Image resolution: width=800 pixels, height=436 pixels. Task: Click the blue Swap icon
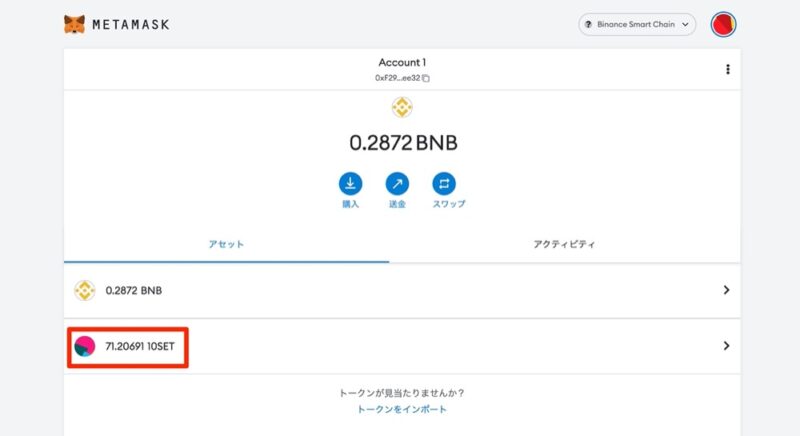[444, 184]
